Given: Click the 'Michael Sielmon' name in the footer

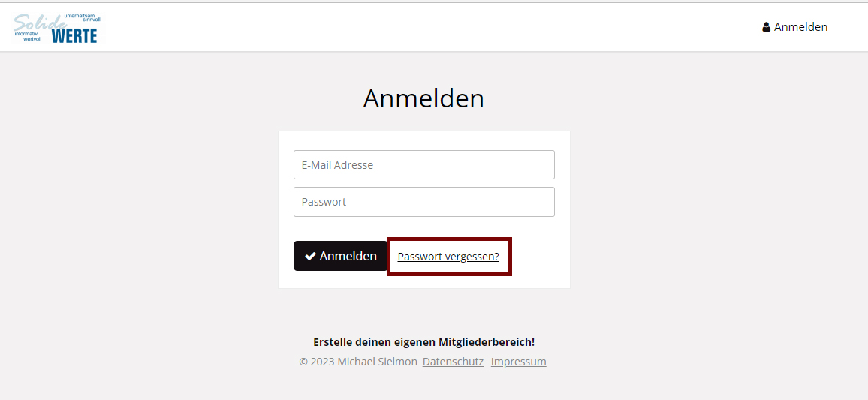Looking at the screenshot, I should pos(377,362).
